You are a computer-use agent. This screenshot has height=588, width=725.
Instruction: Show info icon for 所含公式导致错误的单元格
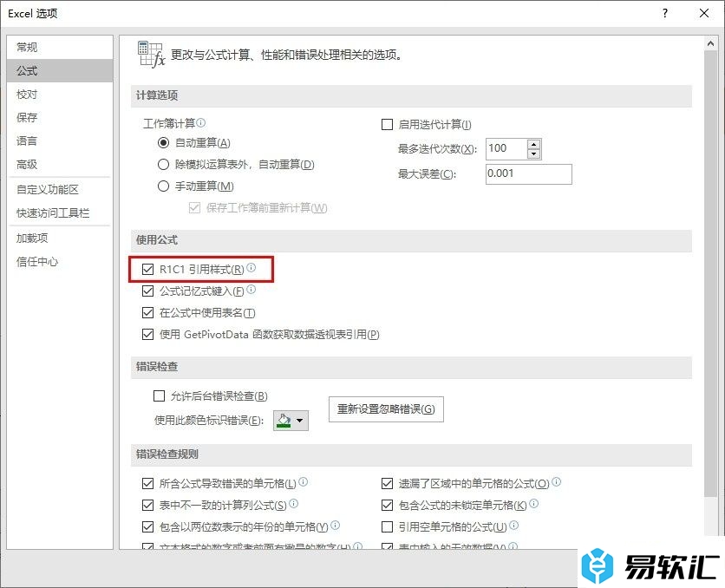[304, 481]
